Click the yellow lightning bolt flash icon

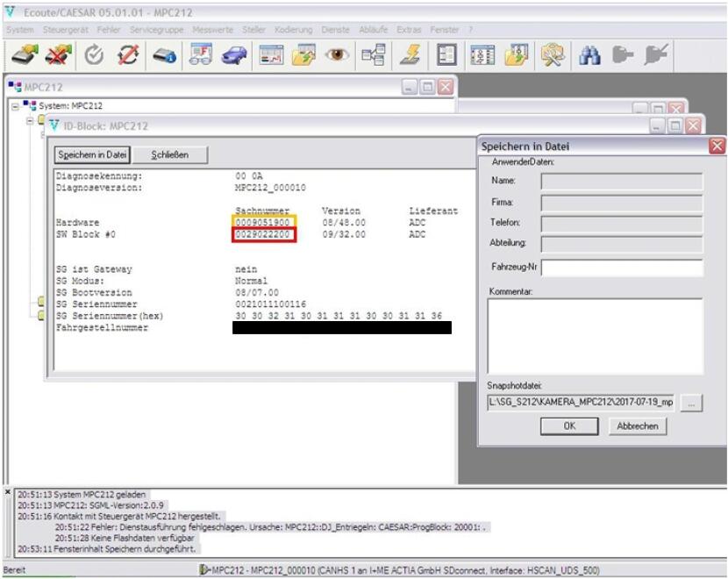[410, 55]
